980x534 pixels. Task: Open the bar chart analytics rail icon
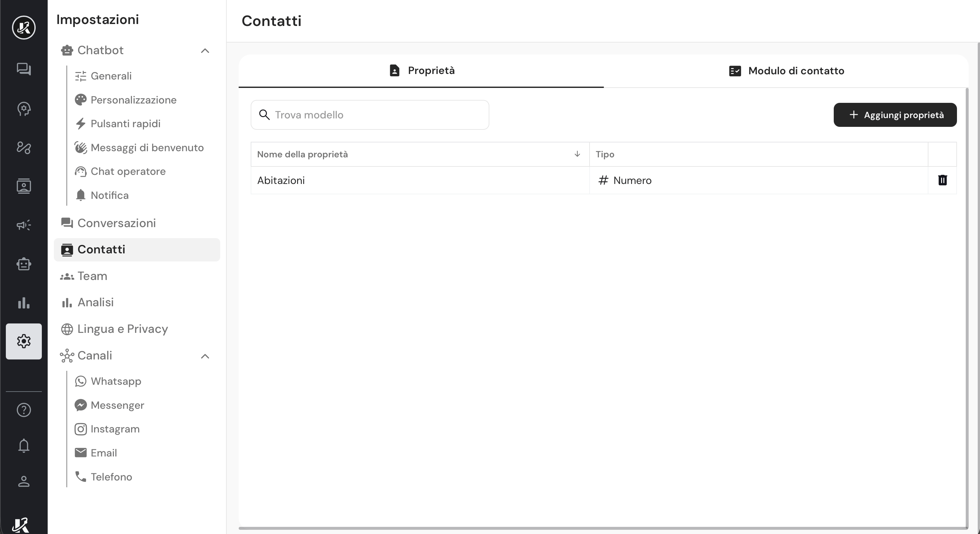tap(24, 303)
